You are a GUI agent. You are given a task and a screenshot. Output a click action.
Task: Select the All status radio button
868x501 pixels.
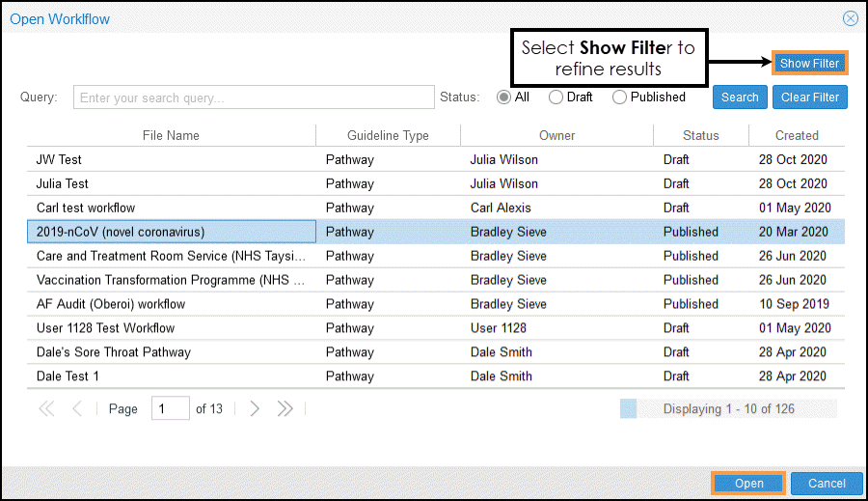pyautogui.click(x=503, y=97)
